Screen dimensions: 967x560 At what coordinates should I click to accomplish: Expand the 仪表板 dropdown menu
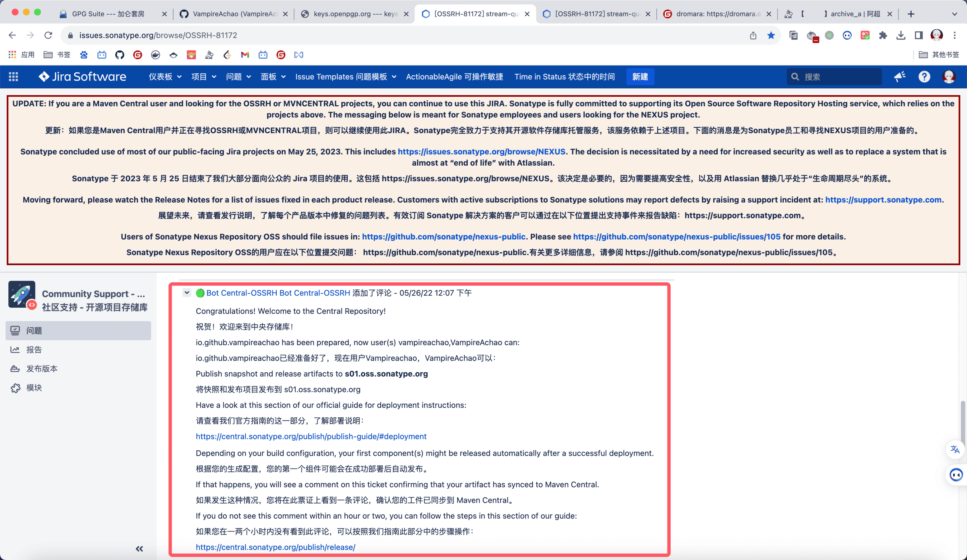click(165, 77)
